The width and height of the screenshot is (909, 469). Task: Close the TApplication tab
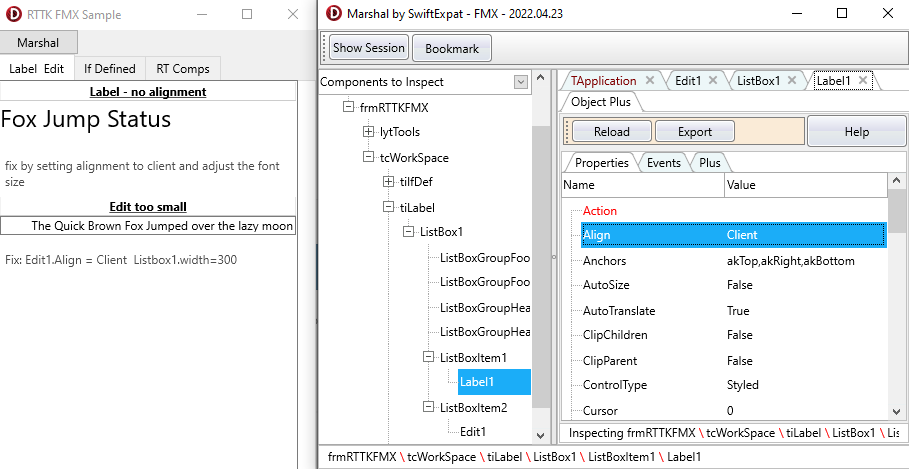(x=650, y=81)
